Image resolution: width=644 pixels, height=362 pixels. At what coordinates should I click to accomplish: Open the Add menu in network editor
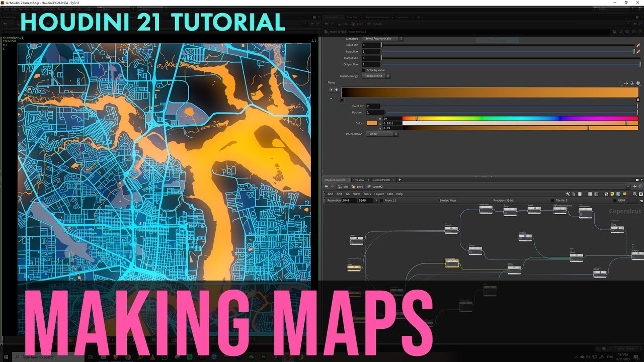(x=330, y=194)
